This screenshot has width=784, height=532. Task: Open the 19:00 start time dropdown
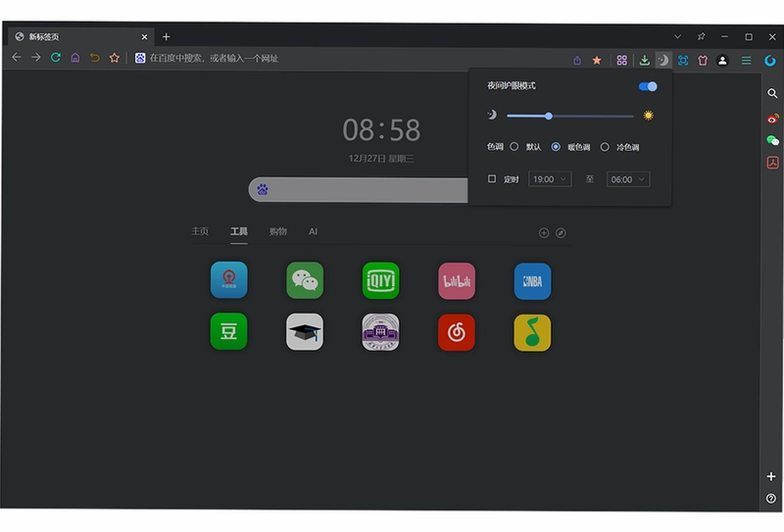pos(550,179)
